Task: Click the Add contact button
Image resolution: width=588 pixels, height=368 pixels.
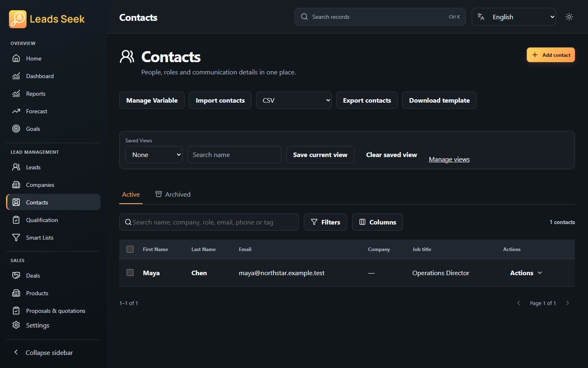Action: pos(551,55)
